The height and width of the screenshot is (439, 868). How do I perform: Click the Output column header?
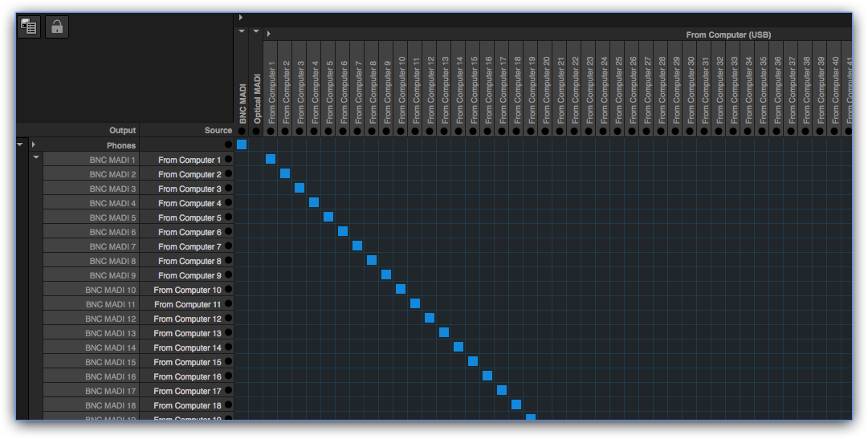(x=123, y=130)
